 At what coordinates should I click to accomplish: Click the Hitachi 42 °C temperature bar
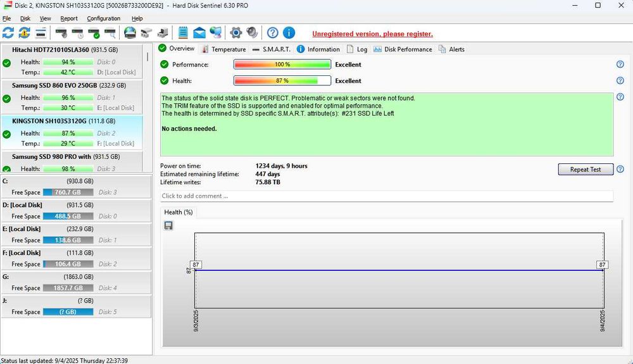click(68, 72)
